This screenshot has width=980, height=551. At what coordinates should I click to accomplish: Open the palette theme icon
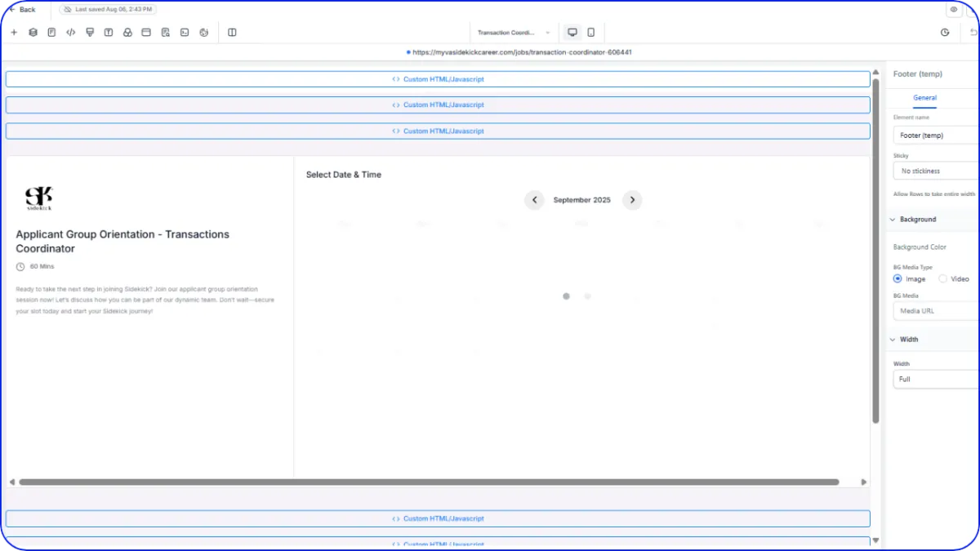(203, 33)
